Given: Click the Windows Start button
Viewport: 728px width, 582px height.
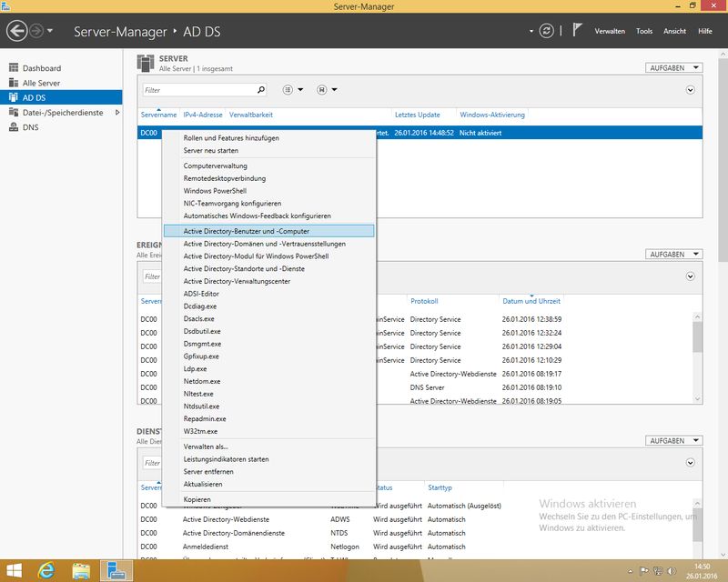Looking at the screenshot, I should click(13, 570).
